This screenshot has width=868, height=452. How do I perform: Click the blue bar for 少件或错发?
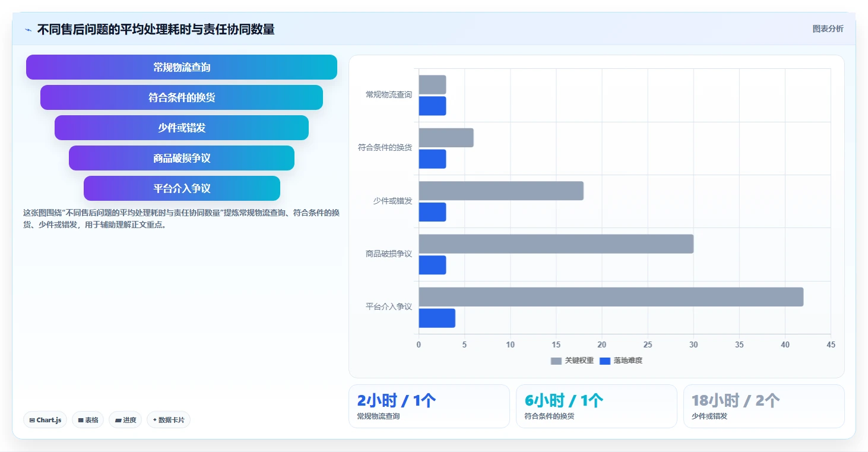tap(432, 212)
